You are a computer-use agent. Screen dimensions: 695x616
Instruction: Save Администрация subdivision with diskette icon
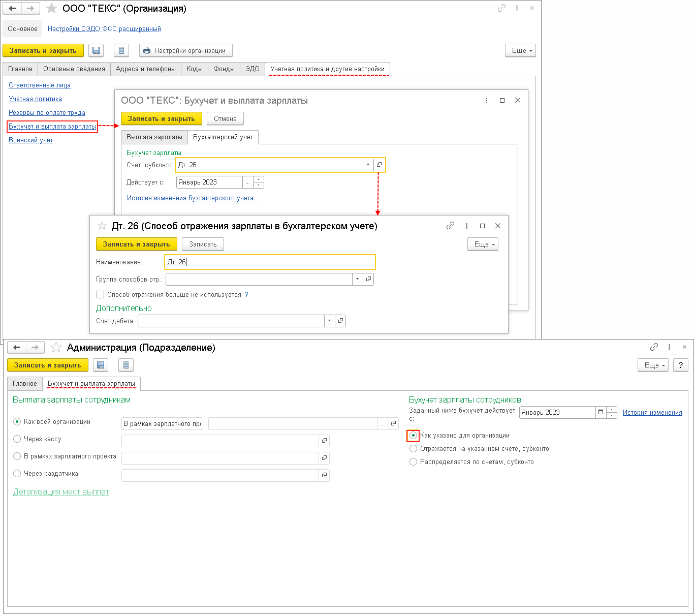pyautogui.click(x=101, y=365)
